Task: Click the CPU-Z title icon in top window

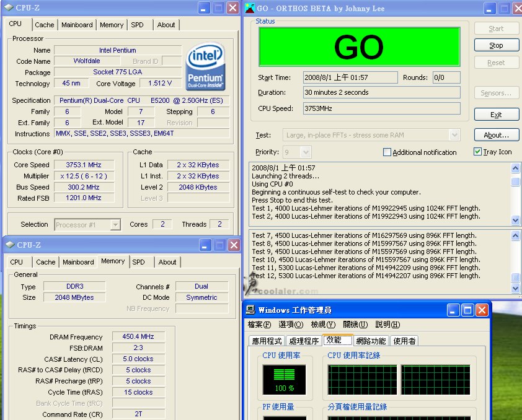Action: (9, 7)
